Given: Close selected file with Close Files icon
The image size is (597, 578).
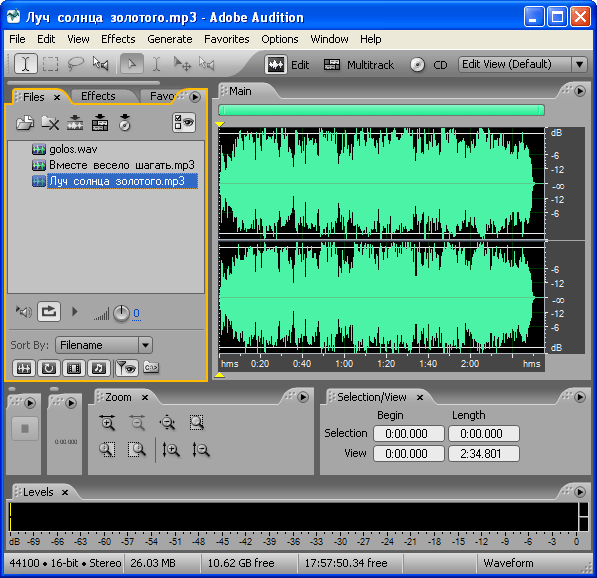Looking at the screenshot, I should tap(50, 123).
